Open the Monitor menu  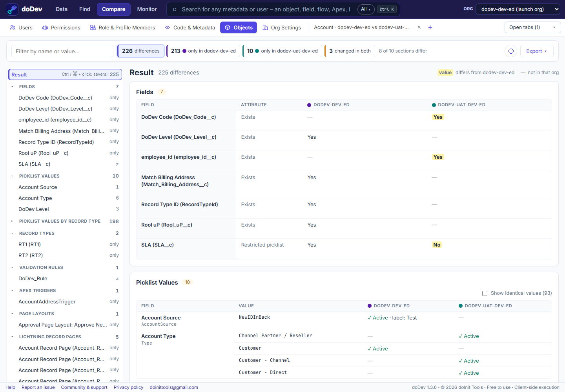click(x=147, y=9)
